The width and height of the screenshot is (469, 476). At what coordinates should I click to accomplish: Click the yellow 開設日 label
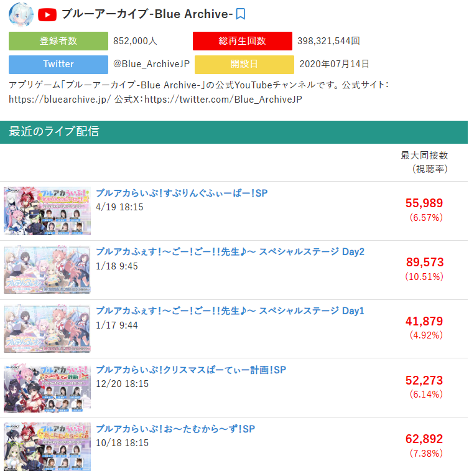tap(244, 64)
